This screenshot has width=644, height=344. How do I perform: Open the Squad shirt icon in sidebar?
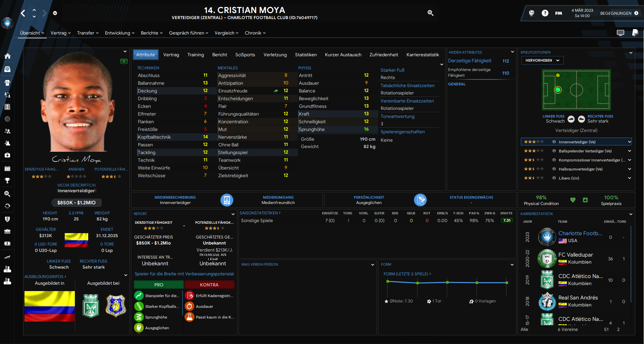(7, 82)
